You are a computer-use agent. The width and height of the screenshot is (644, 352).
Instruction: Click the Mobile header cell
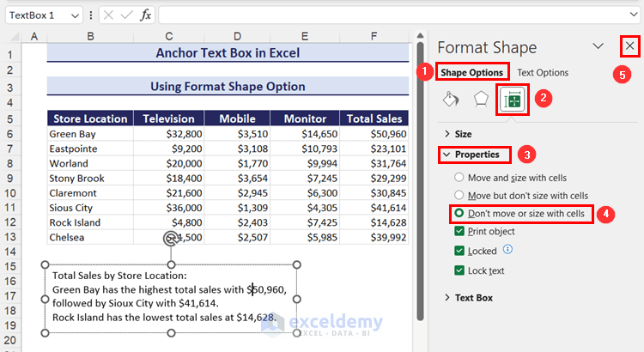tap(237, 118)
